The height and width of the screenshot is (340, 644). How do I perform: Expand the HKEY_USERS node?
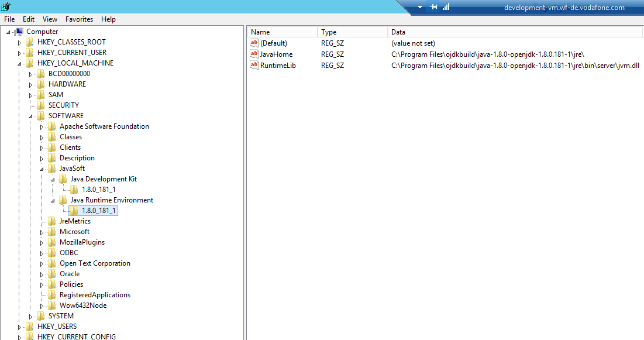[x=19, y=327]
